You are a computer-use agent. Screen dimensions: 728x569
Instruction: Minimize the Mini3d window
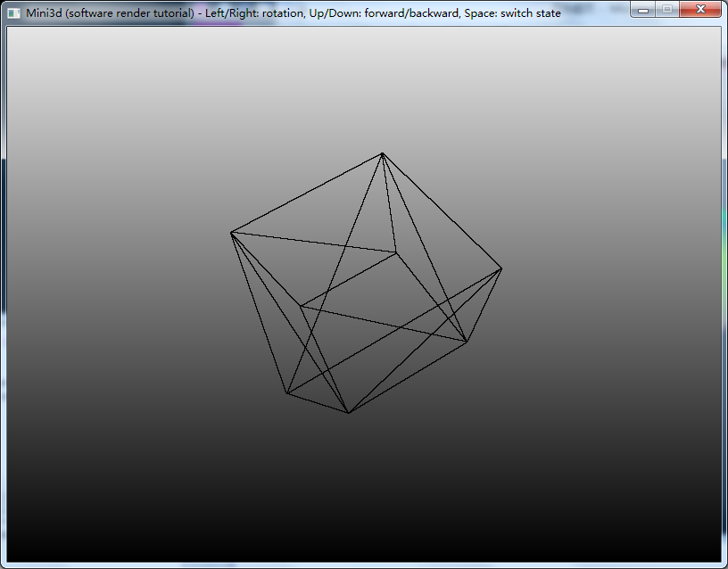(x=643, y=10)
